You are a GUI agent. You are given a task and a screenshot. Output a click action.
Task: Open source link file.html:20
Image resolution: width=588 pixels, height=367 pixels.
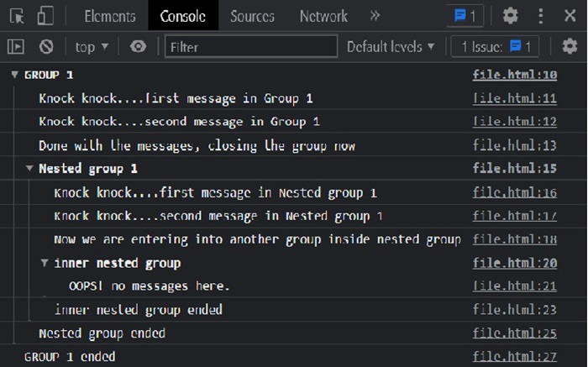point(514,263)
